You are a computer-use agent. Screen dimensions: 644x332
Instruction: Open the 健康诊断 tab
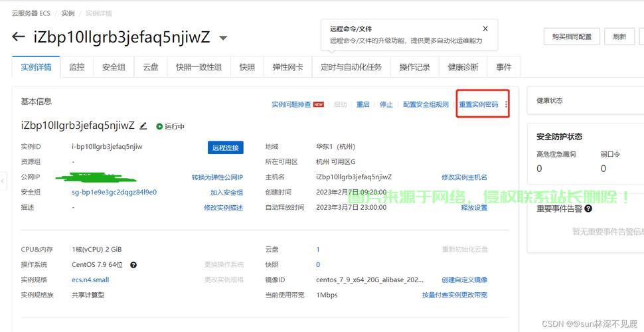pyautogui.click(x=463, y=67)
